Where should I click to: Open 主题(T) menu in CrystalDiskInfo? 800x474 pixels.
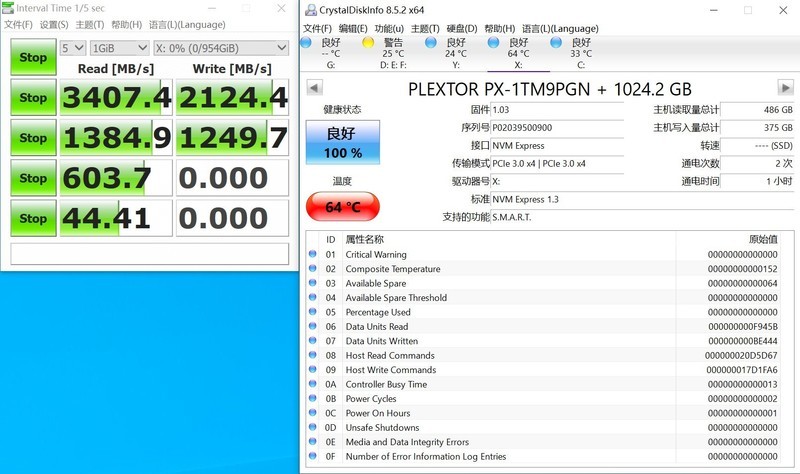(425, 29)
